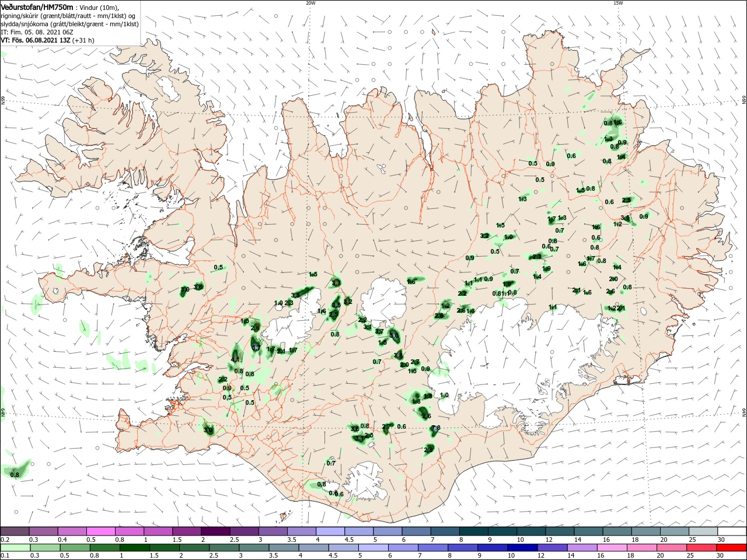Pick the lower-row pink swatch labeled 20
747x560 pixels.
point(671,548)
